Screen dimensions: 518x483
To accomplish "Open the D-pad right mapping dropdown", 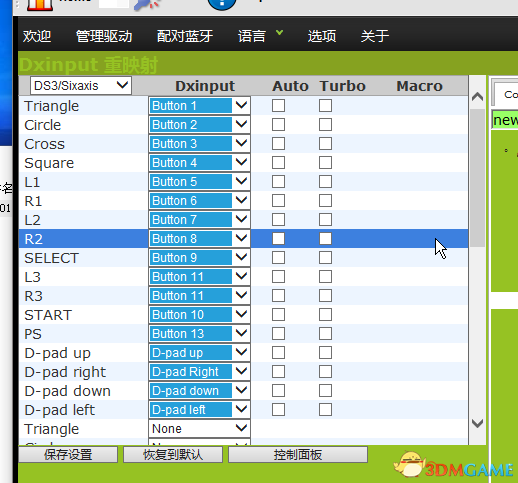I will point(199,372).
